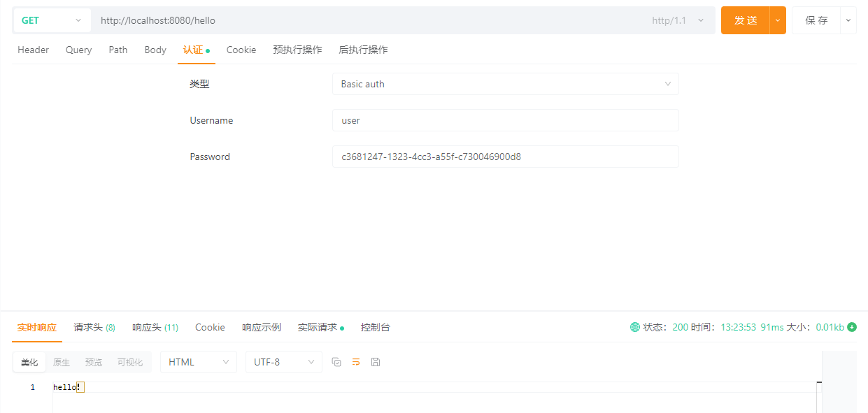868x413 pixels.
Task: Switch to the Body tab
Action: [x=155, y=50]
